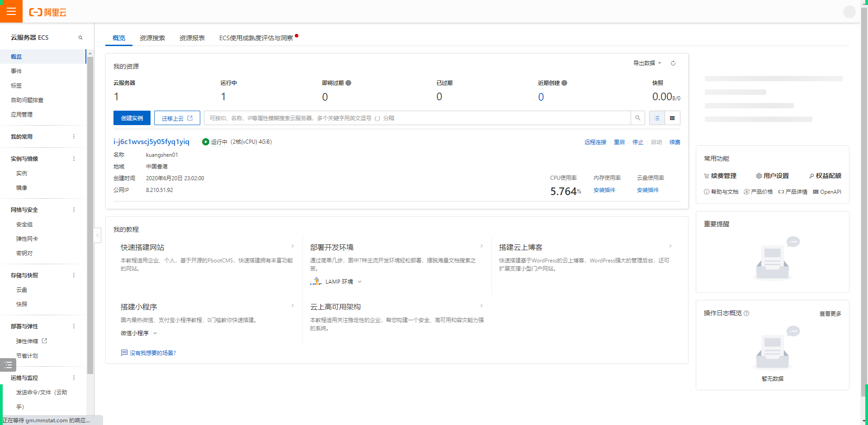The image size is (868, 425).
Task: Select the 概览 tab
Action: (119, 38)
